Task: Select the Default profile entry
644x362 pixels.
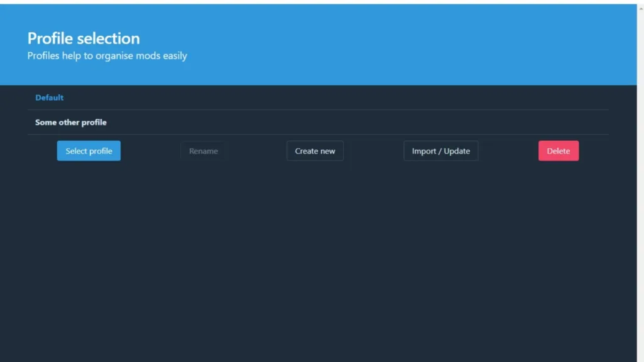Action: tap(50, 98)
